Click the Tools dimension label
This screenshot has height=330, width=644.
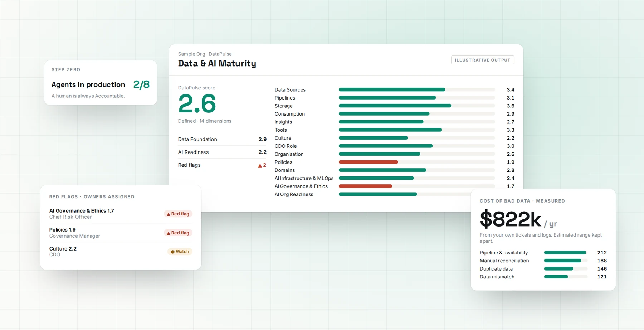(281, 130)
